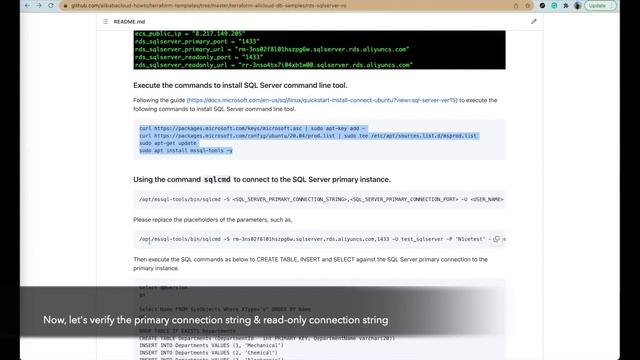Go back with the browser back arrow
The height and width of the screenshot is (360, 640).
coord(27,6)
